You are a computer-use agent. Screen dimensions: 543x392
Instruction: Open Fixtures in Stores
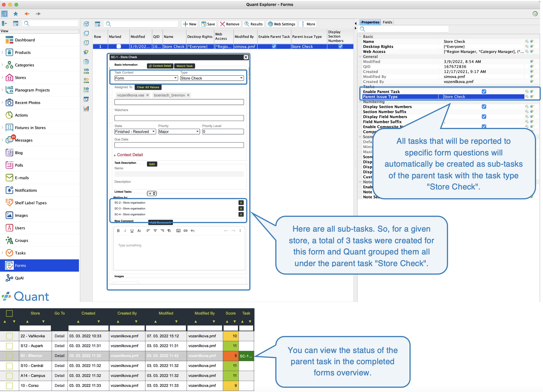(x=30, y=128)
